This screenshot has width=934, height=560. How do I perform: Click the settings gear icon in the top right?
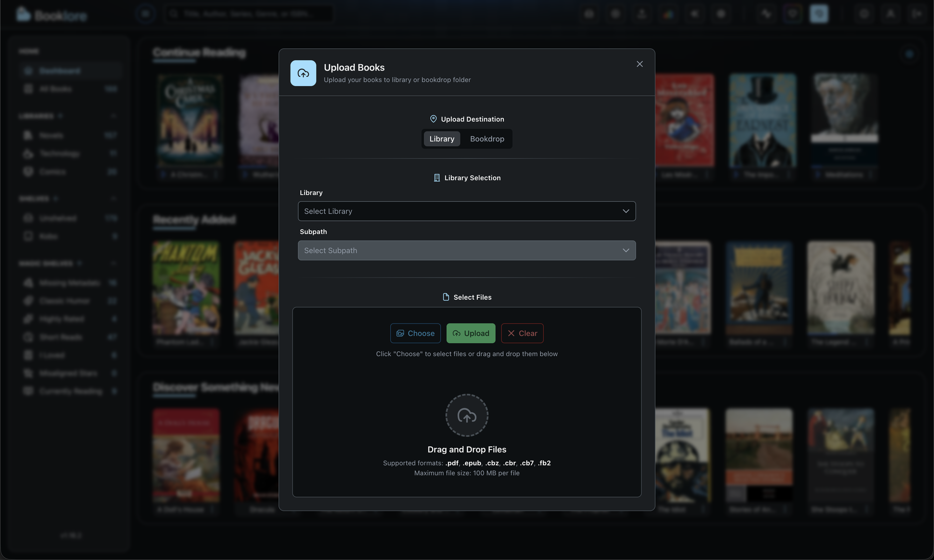[x=863, y=13]
